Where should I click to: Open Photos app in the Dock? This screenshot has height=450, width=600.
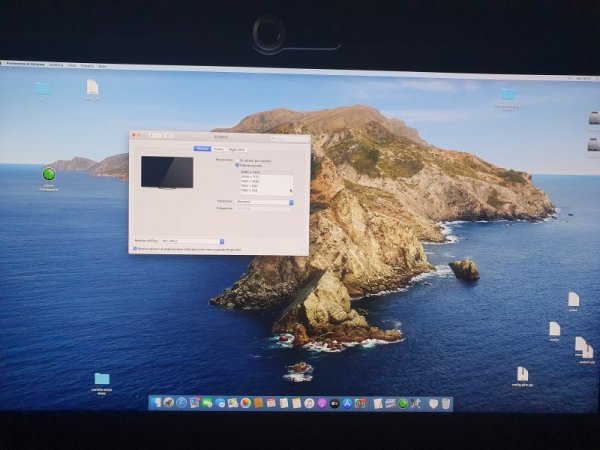click(246, 403)
